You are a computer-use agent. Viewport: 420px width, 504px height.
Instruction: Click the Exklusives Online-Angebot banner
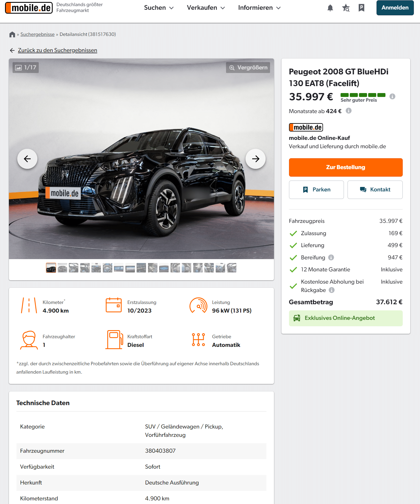pyautogui.click(x=346, y=318)
